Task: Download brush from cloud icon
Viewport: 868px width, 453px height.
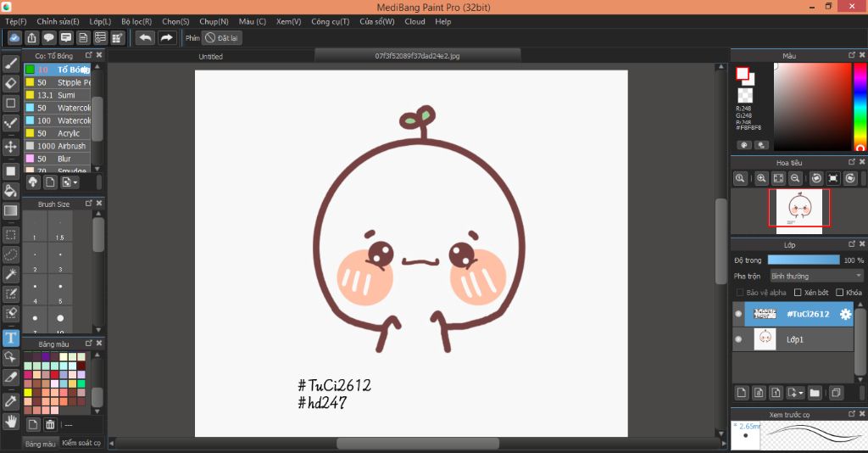Action: (x=33, y=182)
